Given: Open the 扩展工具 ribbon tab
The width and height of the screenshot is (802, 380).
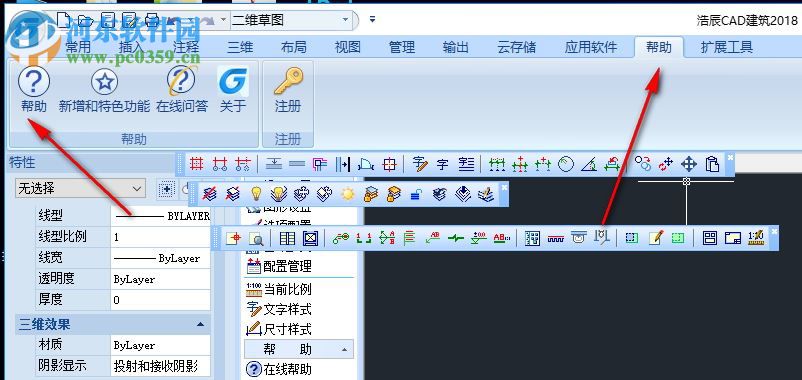Looking at the screenshot, I should pos(726,47).
